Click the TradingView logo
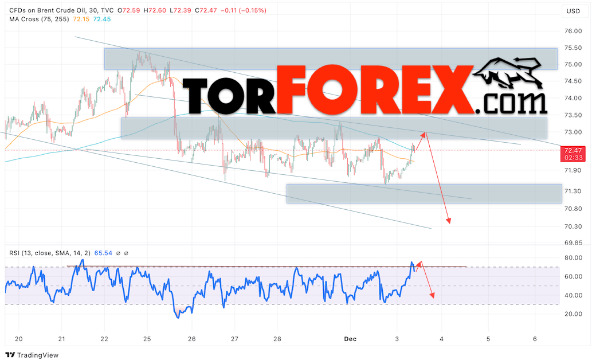Viewport: 596px width, 364px height. (x=32, y=355)
